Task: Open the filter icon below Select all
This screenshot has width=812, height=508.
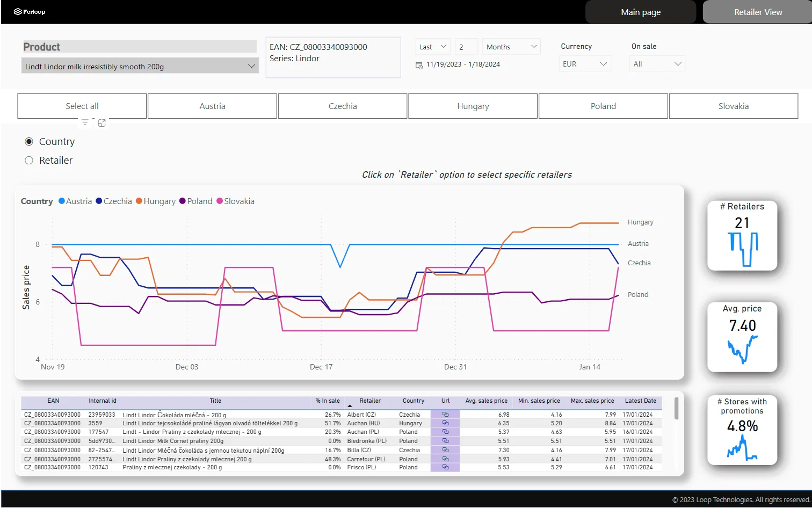Action: pos(85,123)
